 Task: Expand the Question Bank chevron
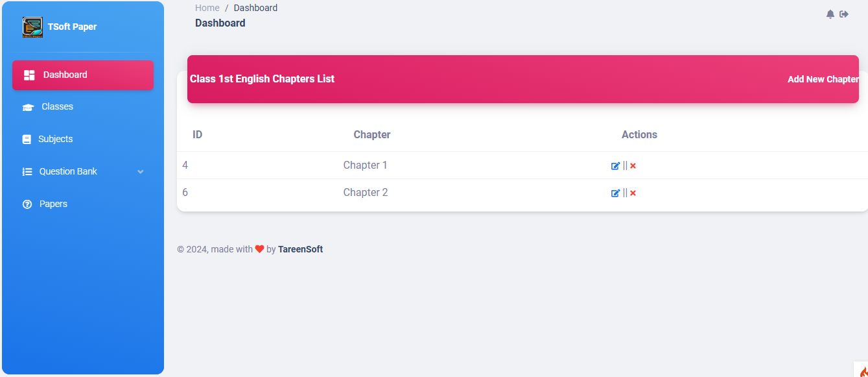coord(141,172)
